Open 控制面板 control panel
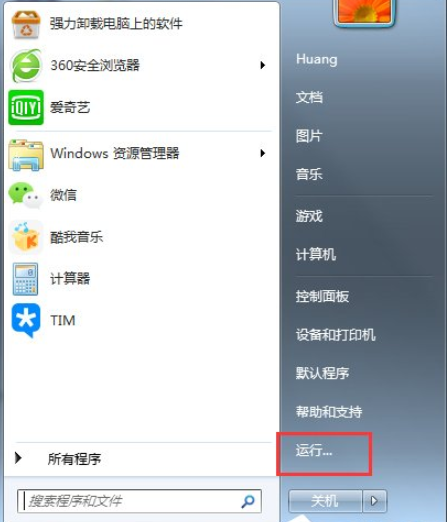447x522 pixels. point(322,296)
